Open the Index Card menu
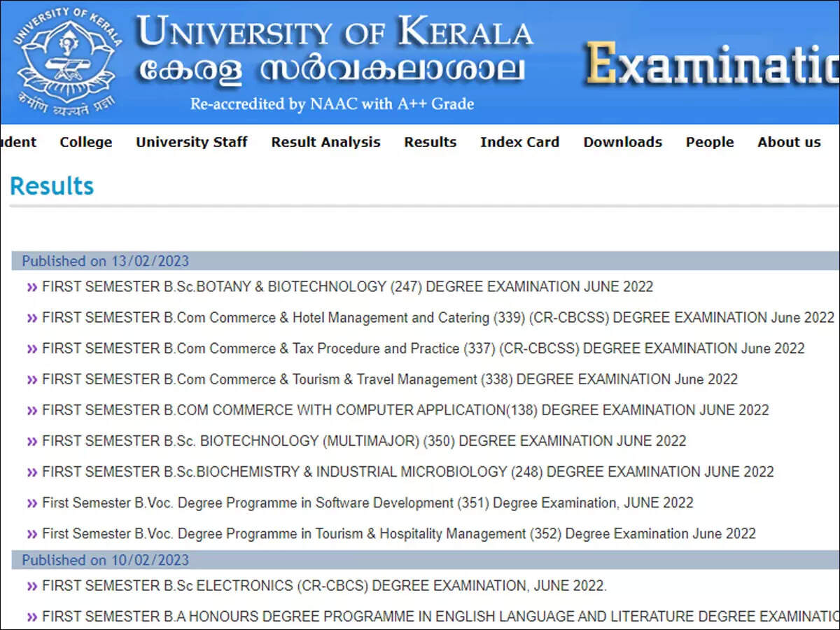The height and width of the screenshot is (630, 840). click(520, 142)
